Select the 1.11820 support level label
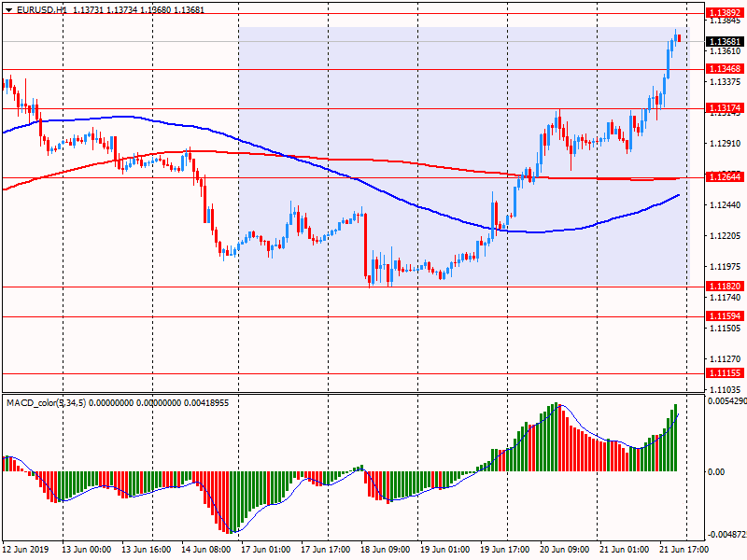Viewport: 747px width, 560px height. click(x=726, y=287)
